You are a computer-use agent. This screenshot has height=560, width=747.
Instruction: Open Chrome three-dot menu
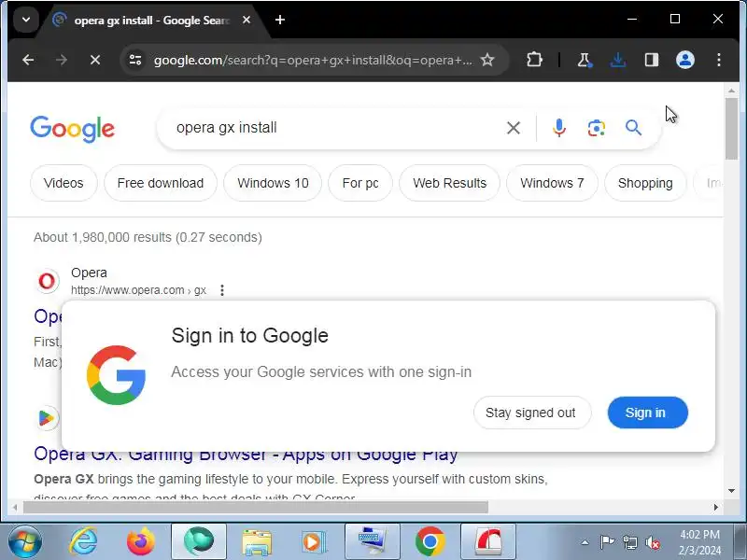(718, 60)
